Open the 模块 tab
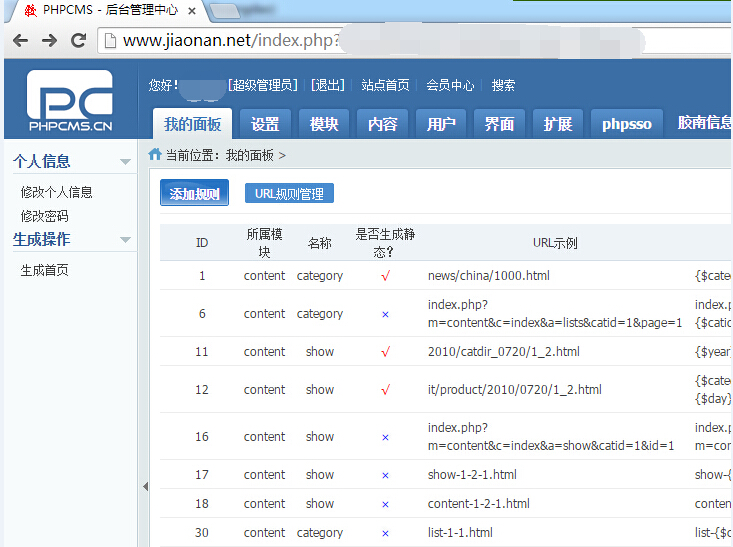This screenshot has height=547, width=733. click(x=323, y=124)
